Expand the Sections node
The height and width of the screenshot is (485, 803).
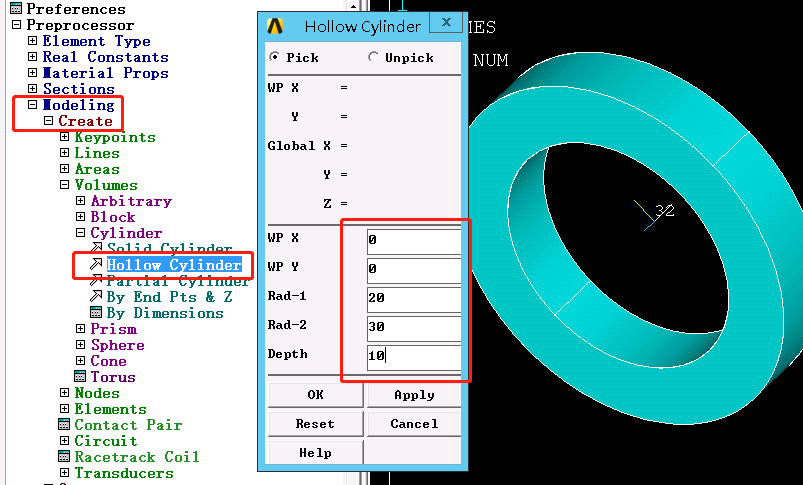point(32,88)
